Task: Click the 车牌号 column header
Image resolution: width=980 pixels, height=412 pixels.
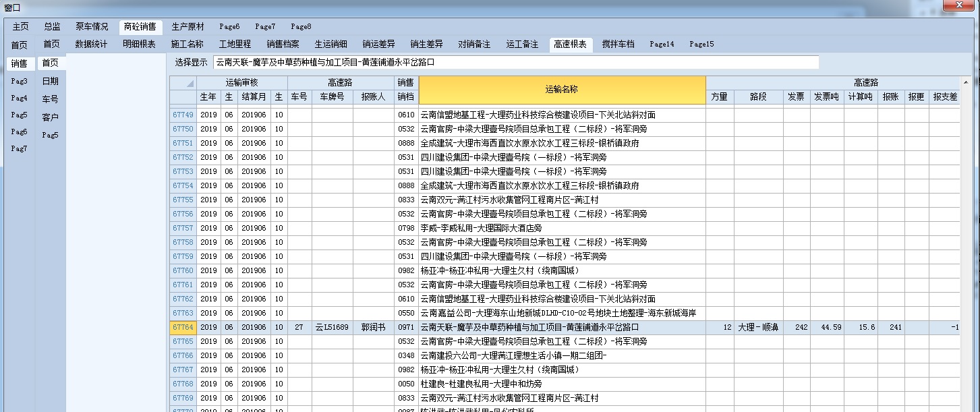Action: coord(332,96)
